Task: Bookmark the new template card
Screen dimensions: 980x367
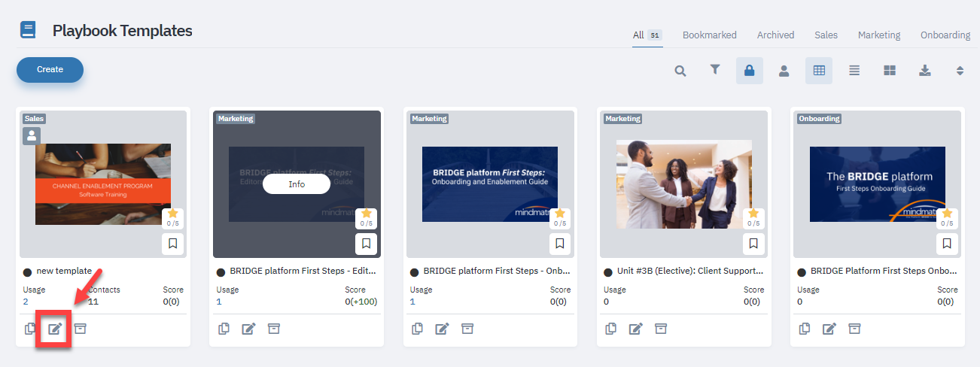Action: click(172, 244)
